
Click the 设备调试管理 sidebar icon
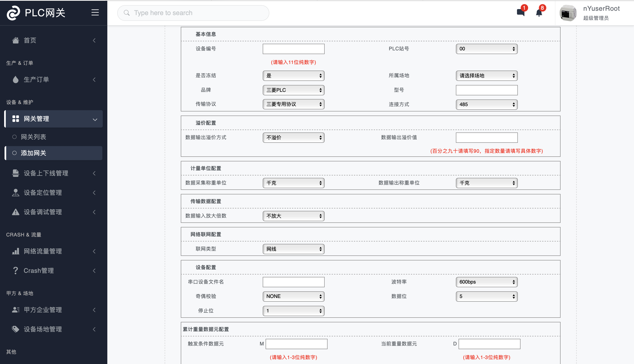(16, 212)
